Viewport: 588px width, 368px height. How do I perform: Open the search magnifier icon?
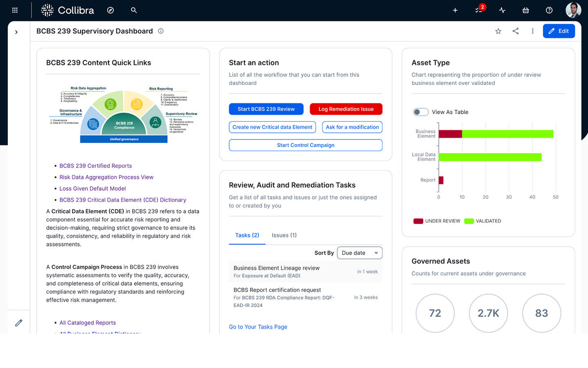click(134, 10)
